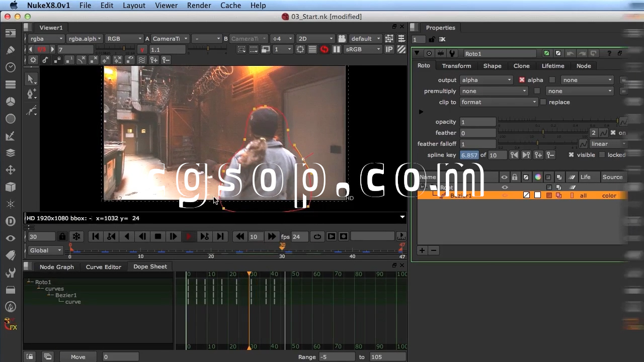Viewport: 644px width, 362px height.
Task: Click the help question mark for Roto1
Action: click(609, 53)
